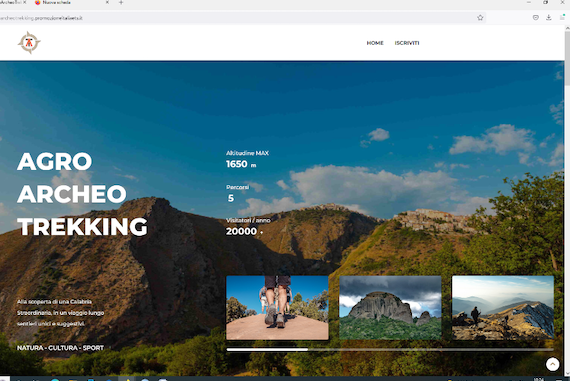The height and width of the screenshot is (381, 570).
Task: Bookmark this page with the star icon
Action: [x=480, y=18]
